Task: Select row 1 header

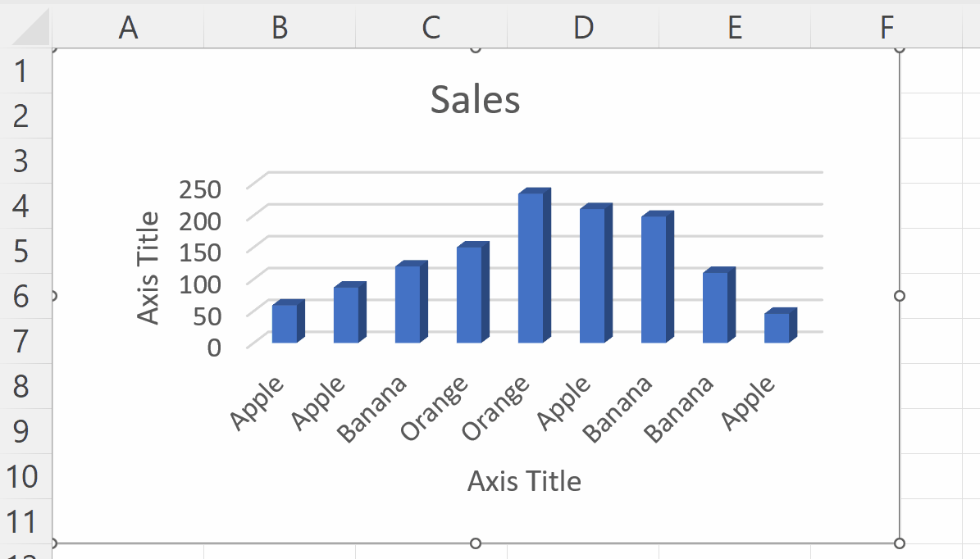Action: [x=22, y=70]
